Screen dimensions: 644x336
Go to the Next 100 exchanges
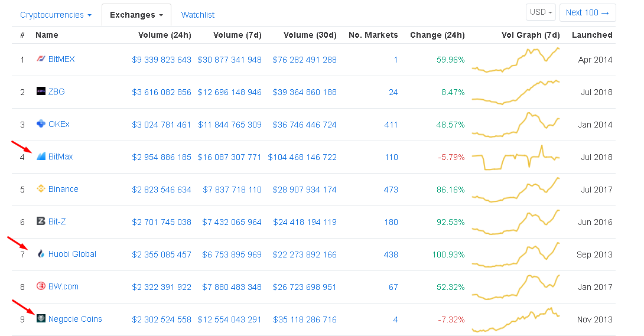(x=587, y=12)
